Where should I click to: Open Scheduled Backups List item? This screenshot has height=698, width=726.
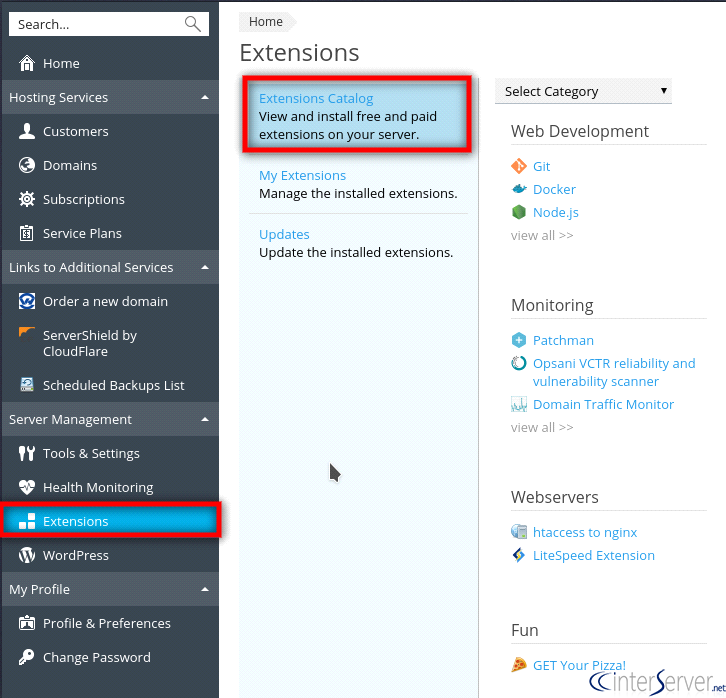(110, 385)
